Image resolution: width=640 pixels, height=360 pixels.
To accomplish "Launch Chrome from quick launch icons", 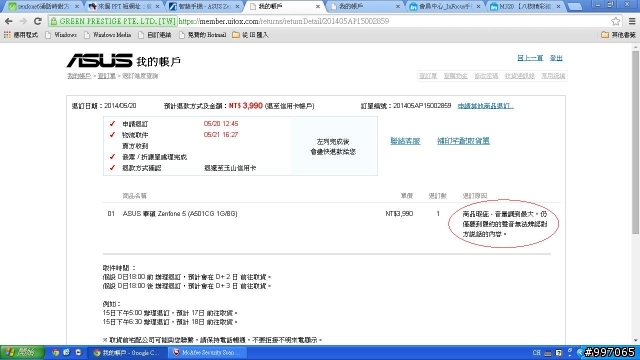I will point(56,352).
